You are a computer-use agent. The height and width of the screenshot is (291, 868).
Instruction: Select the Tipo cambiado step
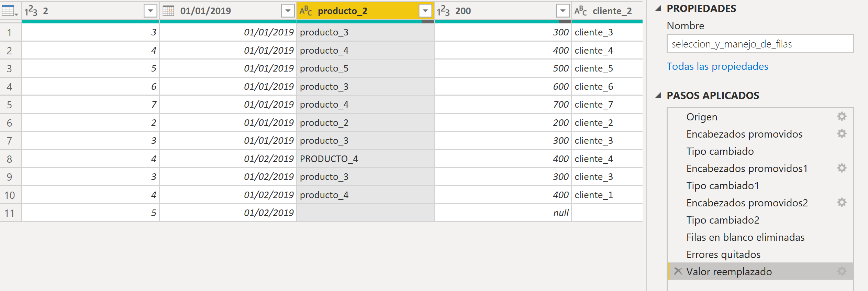click(x=760, y=151)
